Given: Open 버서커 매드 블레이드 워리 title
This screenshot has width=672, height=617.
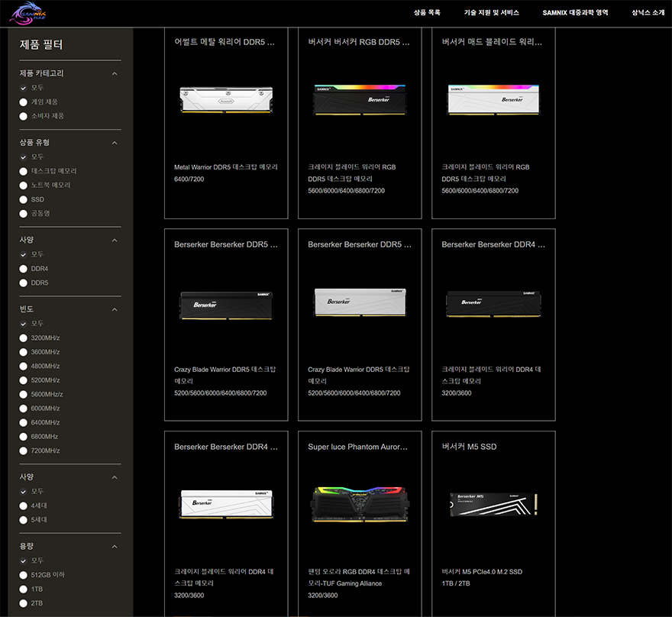Looking at the screenshot, I should [492, 42].
